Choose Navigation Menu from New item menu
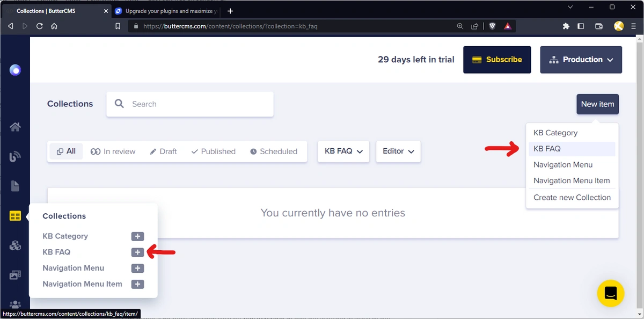This screenshot has height=319, width=644. click(x=572, y=165)
